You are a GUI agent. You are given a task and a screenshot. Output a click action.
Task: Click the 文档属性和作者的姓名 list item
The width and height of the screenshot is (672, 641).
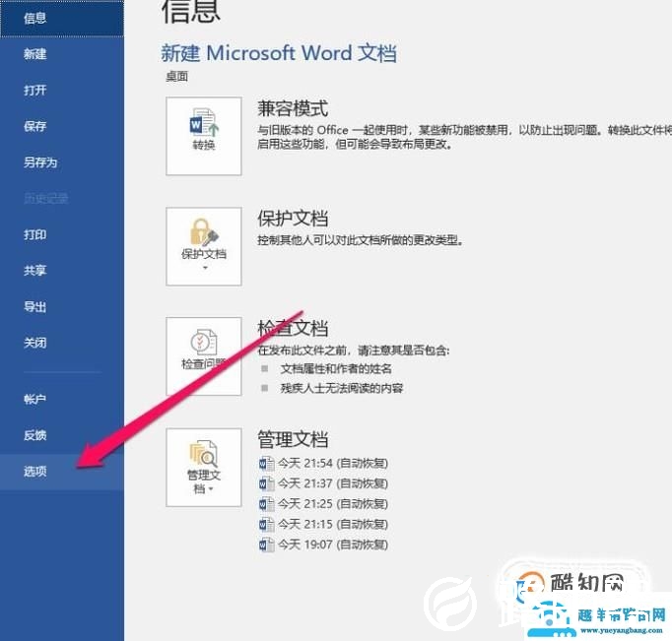tap(336, 368)
